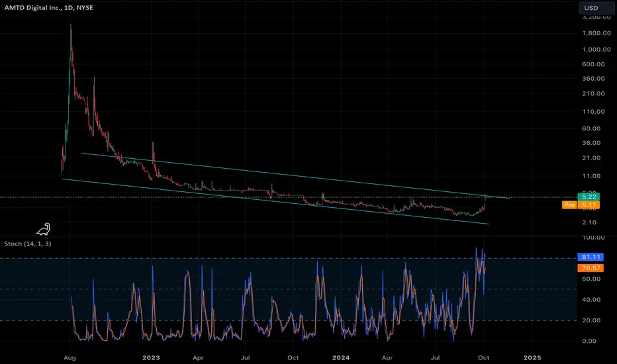Click the blue 81.11 stochastic value label
This screenshot has height=364, width=617.
point(591,257)
